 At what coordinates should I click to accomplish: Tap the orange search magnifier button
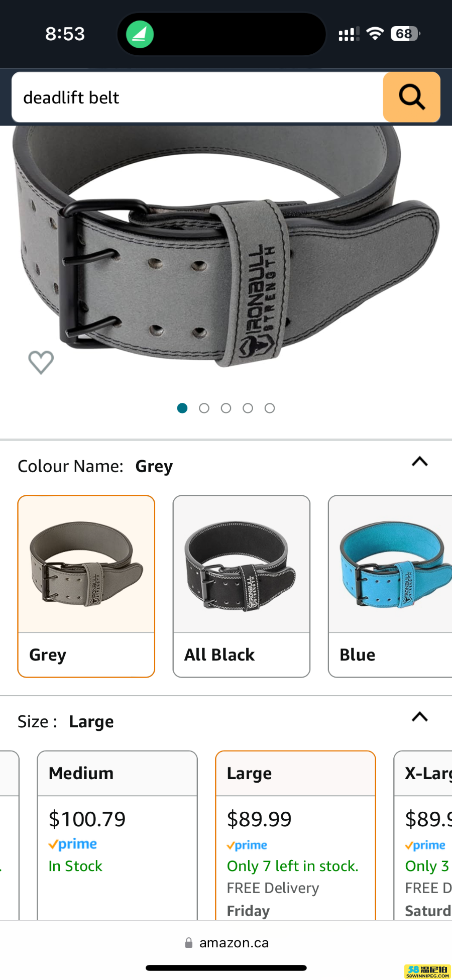pos(412,97)
